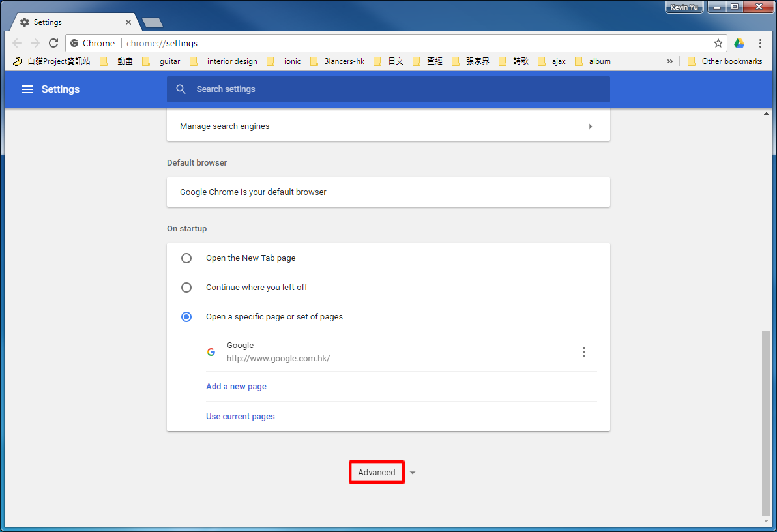Click Add a new page link

pos(237,386)
